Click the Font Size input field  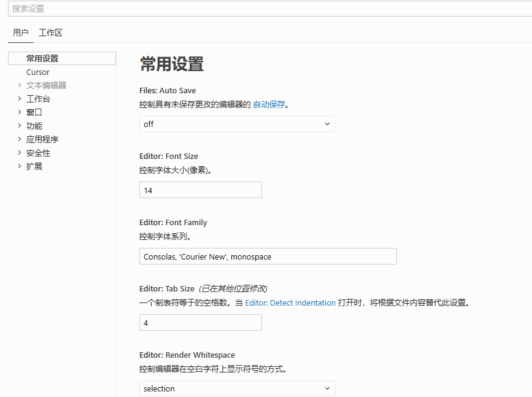(x=201, y=190)
